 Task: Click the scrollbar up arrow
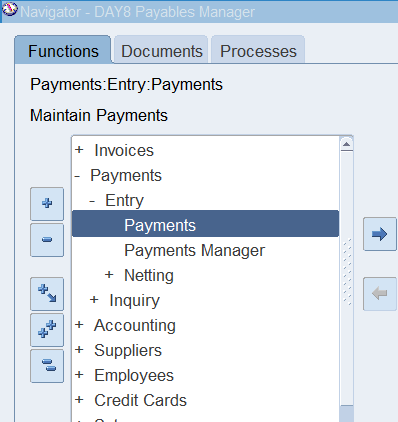347,144
